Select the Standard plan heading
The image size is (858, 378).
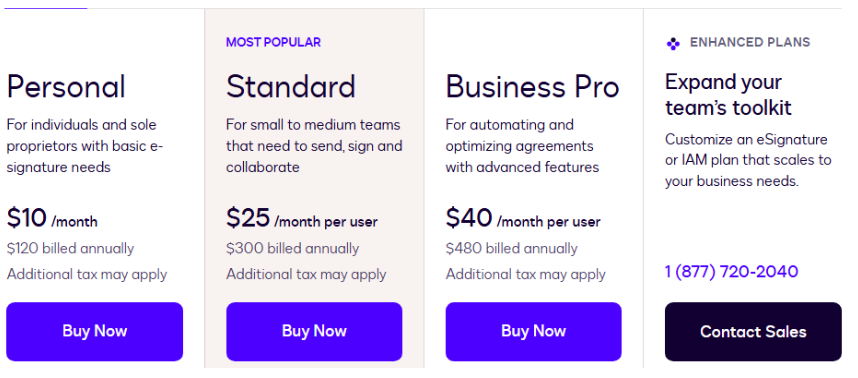point(291,86)
